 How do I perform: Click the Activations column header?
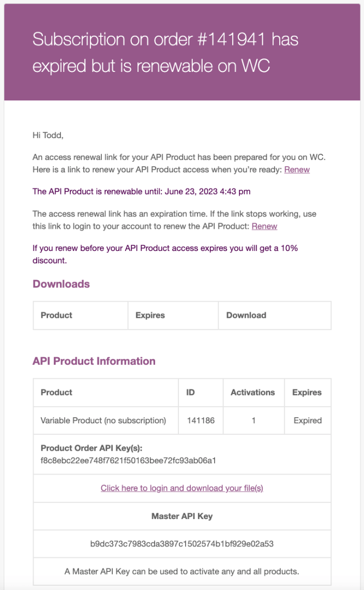click(254, 392)
